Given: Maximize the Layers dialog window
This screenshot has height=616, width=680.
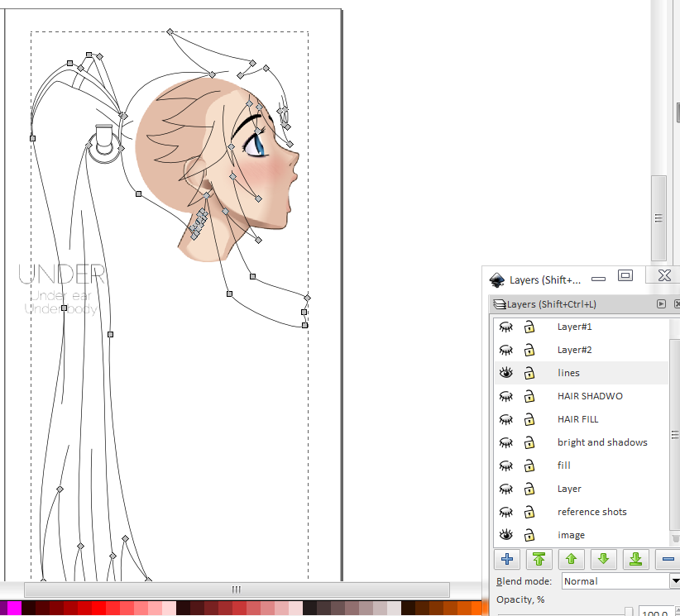Looking at the screenshot, I should [x=625, y=276].
